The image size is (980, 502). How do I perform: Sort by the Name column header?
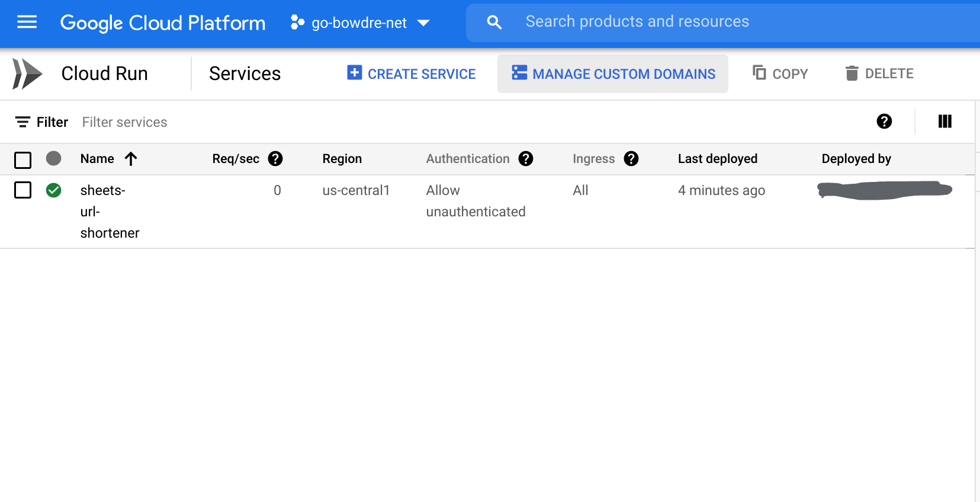coord(97,159)
